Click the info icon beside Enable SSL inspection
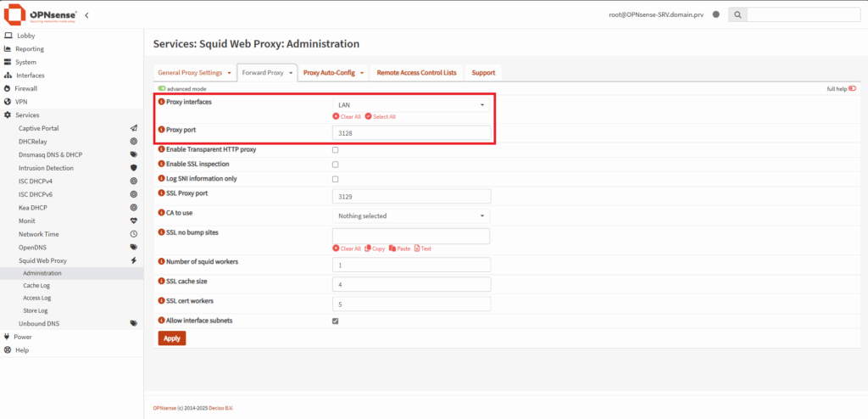Image resolution: width=868 pixels, height=419 pixels. tap(162, 164)
